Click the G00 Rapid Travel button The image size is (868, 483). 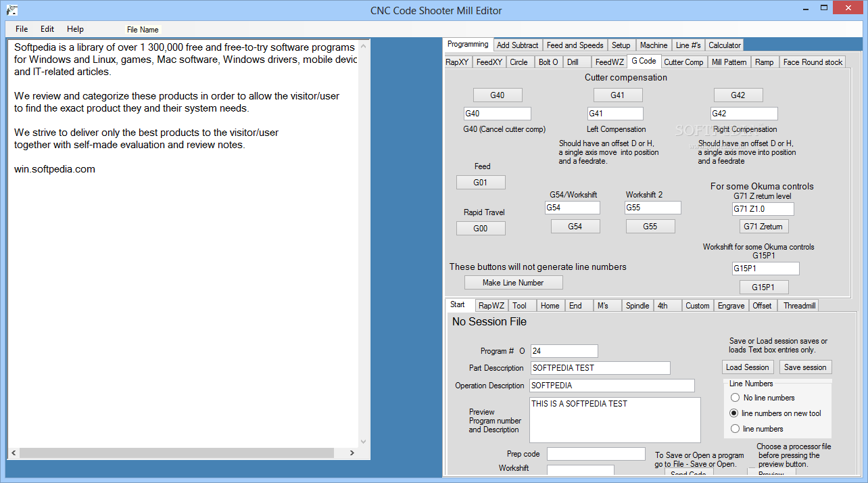coord(481,229)
